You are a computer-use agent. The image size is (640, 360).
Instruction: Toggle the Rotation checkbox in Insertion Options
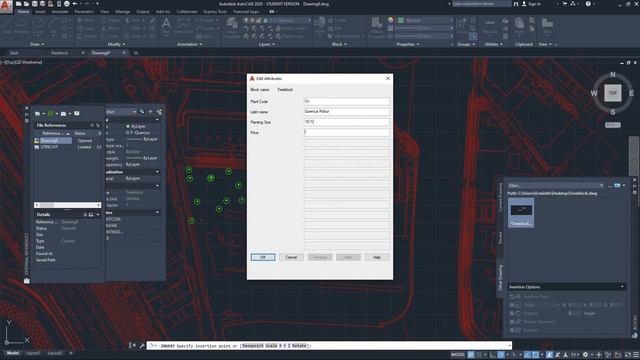512,313
